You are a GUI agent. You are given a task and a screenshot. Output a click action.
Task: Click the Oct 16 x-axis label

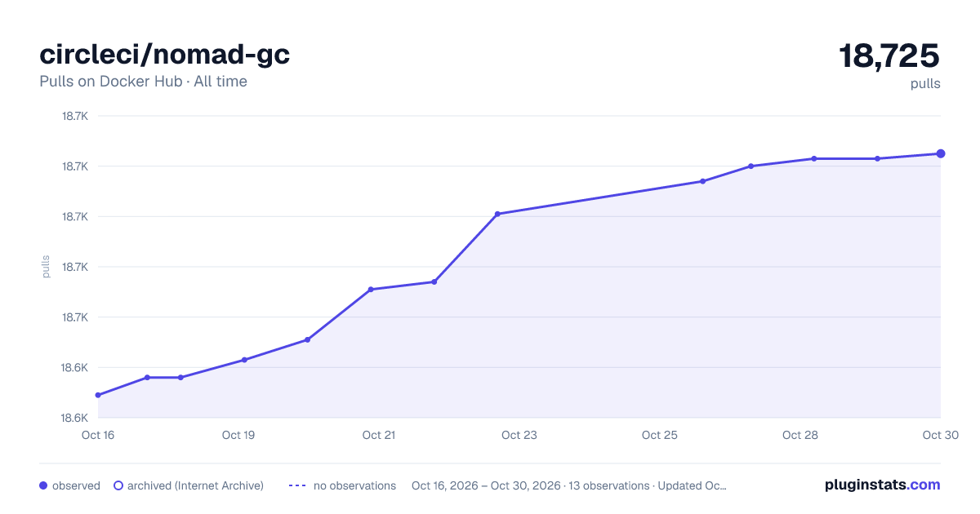click(98, 435)
